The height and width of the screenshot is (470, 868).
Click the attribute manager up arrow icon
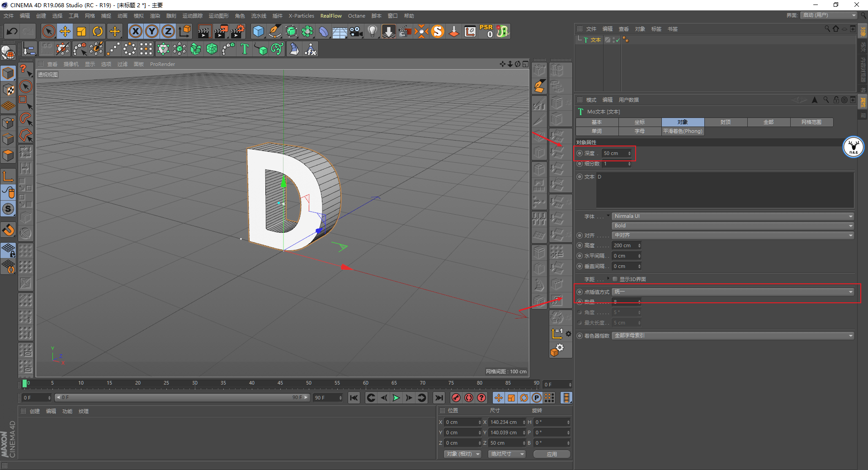click(x=815, y=100)
